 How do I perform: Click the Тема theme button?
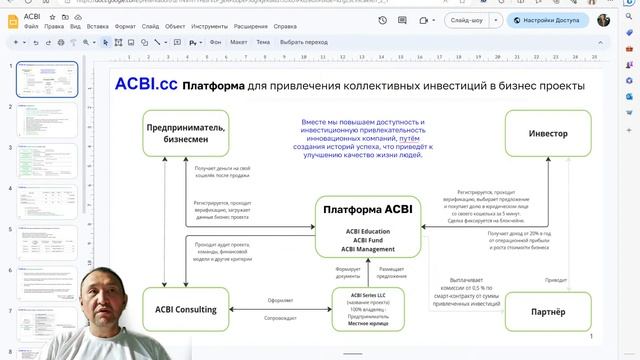coord(263,42)
